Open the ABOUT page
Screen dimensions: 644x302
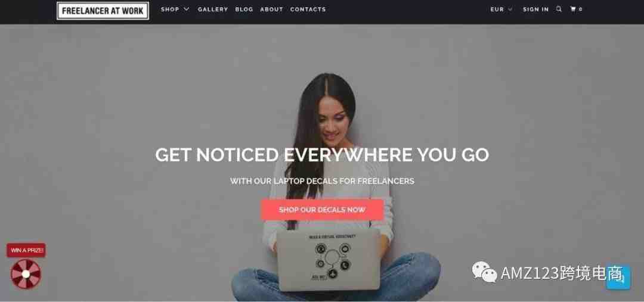pos(271,9)
